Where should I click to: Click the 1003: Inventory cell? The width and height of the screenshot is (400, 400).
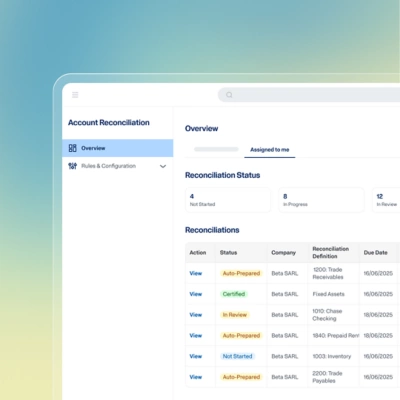332,356
